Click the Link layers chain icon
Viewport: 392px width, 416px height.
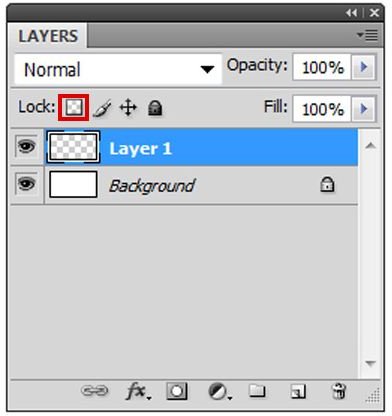[x=95, y=391]
